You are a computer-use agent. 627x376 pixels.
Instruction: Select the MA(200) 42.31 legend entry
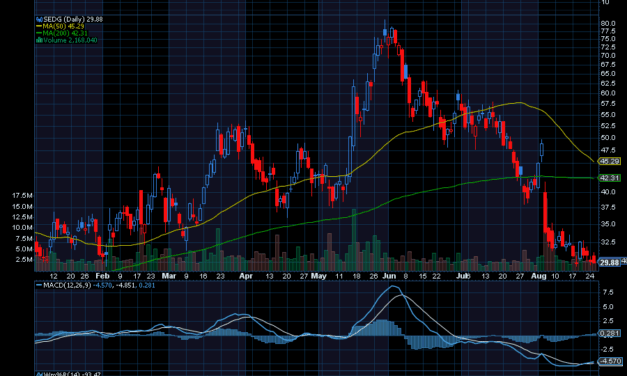coord(65,33)
